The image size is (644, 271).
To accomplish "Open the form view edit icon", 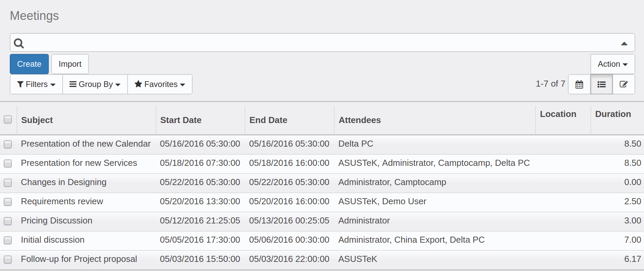I will tap(623, 84).
